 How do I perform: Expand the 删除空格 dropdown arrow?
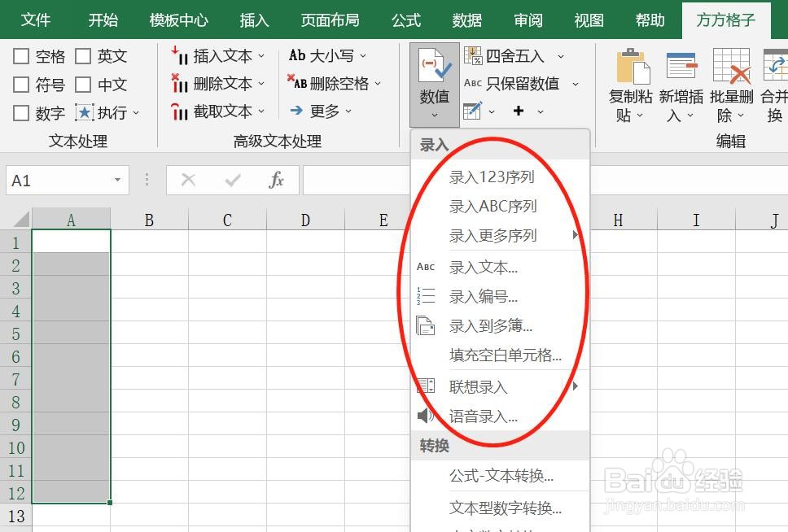click(x=378, y=84)
